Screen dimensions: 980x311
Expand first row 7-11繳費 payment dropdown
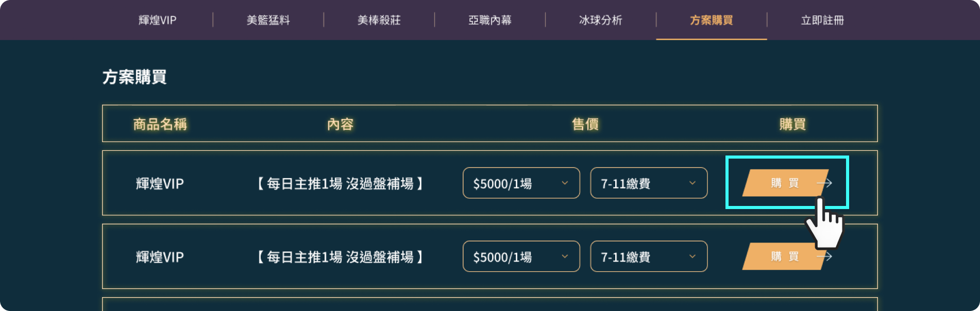pos(648,183)
